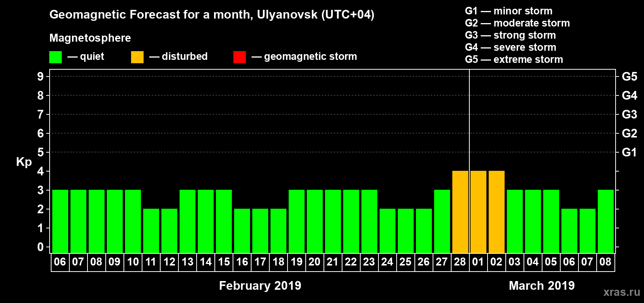Click the green bar for February 06
The height and width of the screenshot is (303, 644).
point(60,221)
